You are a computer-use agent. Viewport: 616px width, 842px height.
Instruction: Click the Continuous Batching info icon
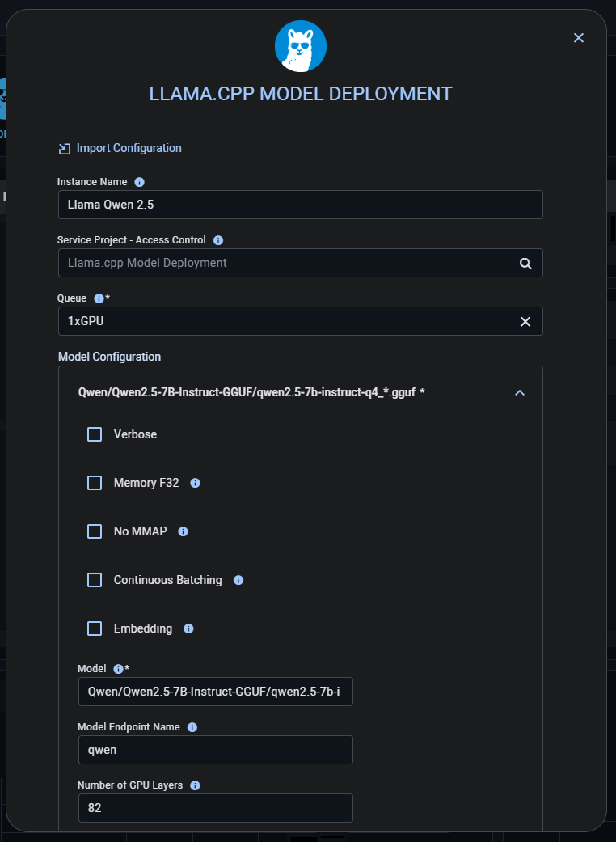pyautogui.click(x=238, y=580)
